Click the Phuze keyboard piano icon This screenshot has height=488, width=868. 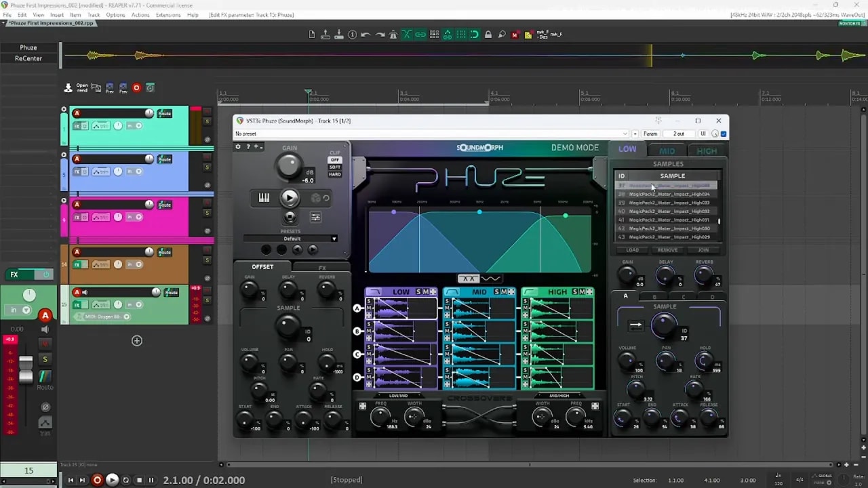[x=264, y=198]
